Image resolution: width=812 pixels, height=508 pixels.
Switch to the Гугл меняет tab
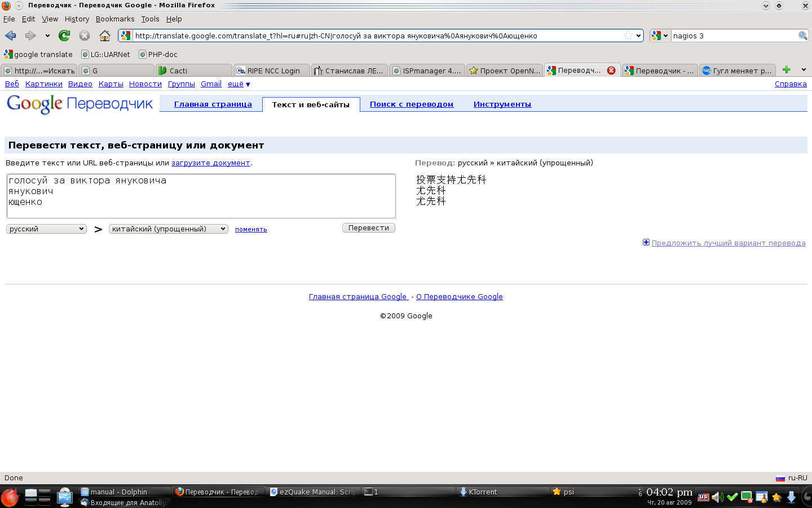(737, 71)
